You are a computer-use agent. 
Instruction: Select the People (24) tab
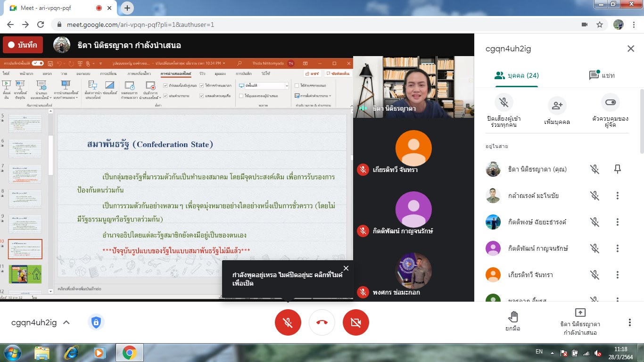517,75
